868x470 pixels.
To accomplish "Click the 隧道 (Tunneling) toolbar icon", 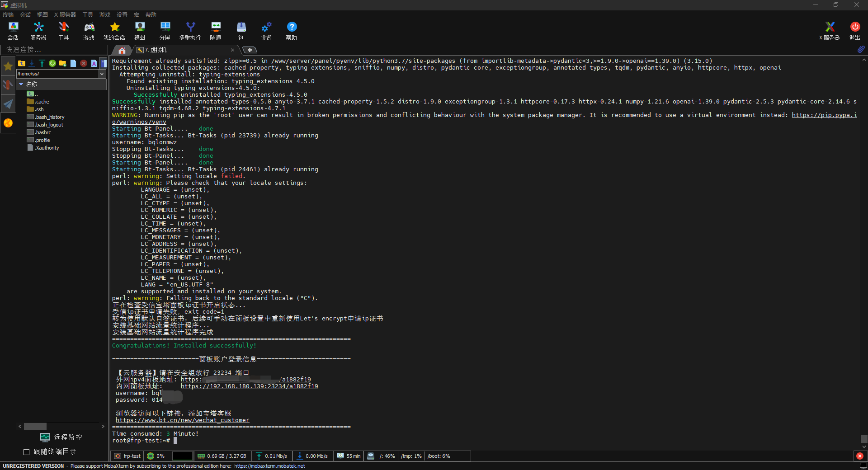I will (216, 31).
